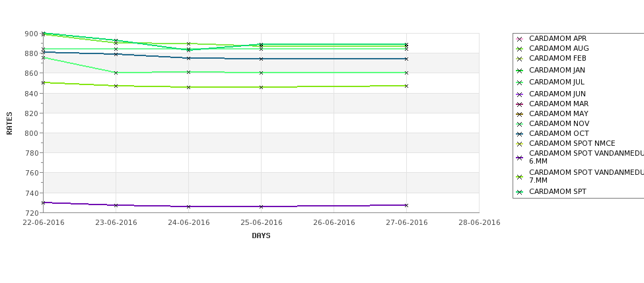
Task: Click the dark blue line point at 24-06-2016
Action: pos(188,58)
